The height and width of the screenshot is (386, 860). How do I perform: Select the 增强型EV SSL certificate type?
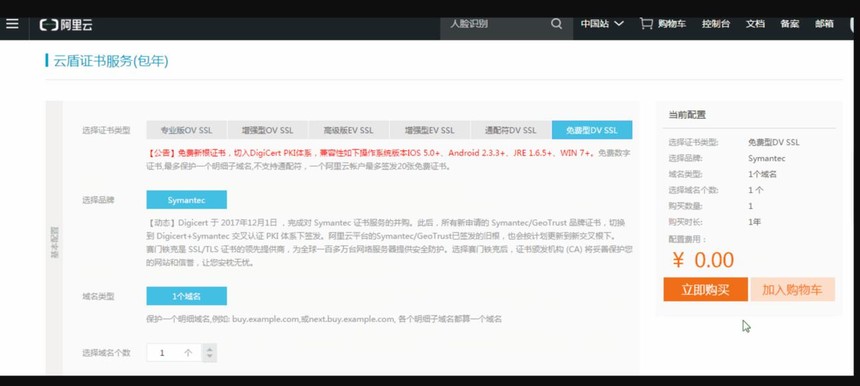click(x=430, y=130)
